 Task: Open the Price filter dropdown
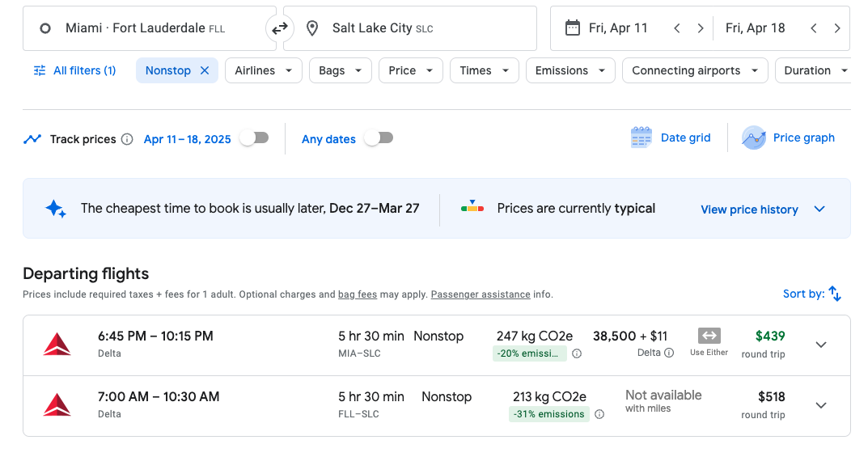tap(411, 70)
